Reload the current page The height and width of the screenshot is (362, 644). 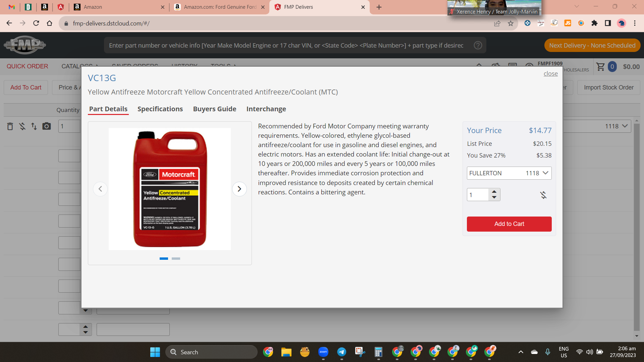(x=36, y=23)
